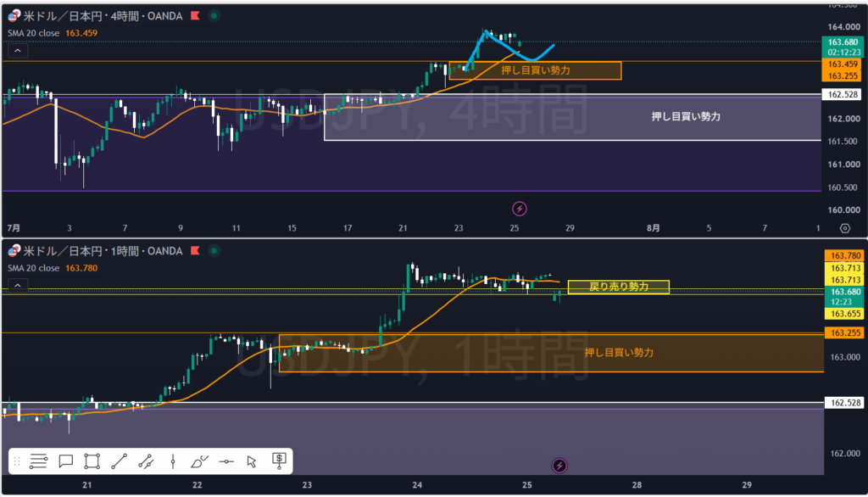Collapse the 4-hour chart indicator legend
This screenshot has width=868, height=497.
pyautogui.click(x=18, y=51)
